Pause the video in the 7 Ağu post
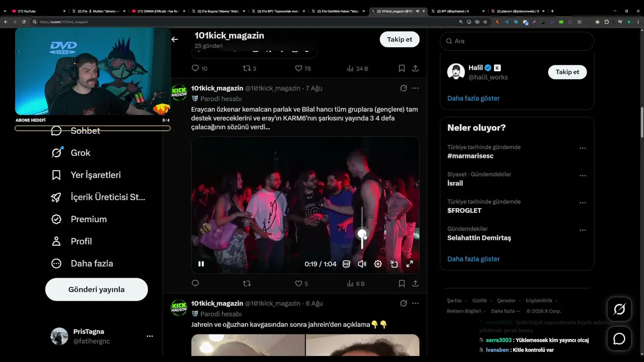Viewport: 644px width, 362px height. tap(201, 264)
